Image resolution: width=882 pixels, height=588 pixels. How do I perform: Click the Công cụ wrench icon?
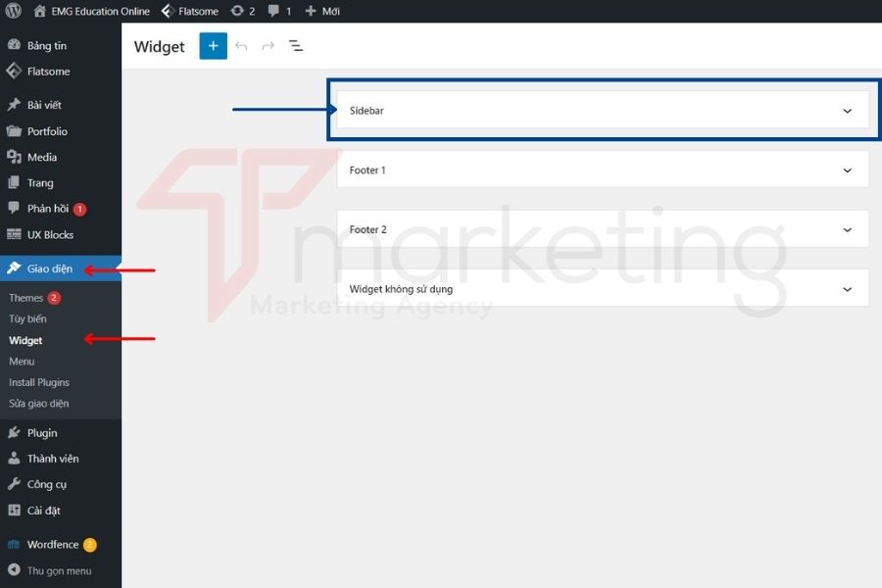click(14, 484)
